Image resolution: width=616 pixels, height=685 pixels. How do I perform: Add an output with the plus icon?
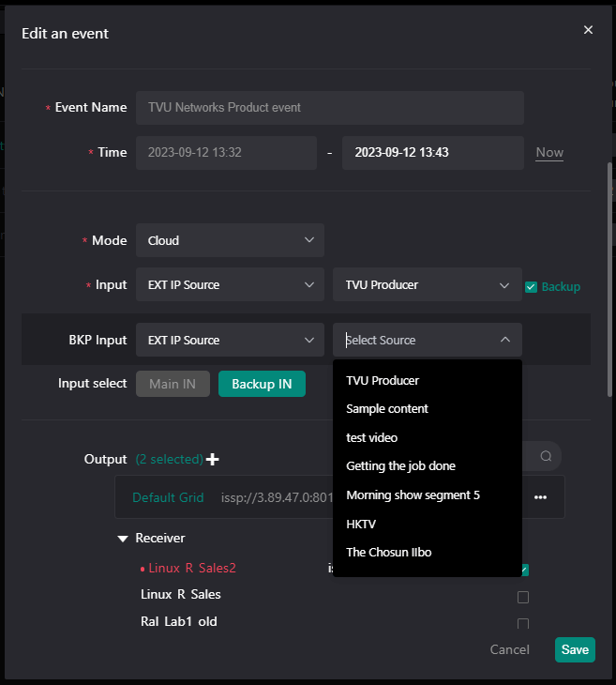pos(213,459)
